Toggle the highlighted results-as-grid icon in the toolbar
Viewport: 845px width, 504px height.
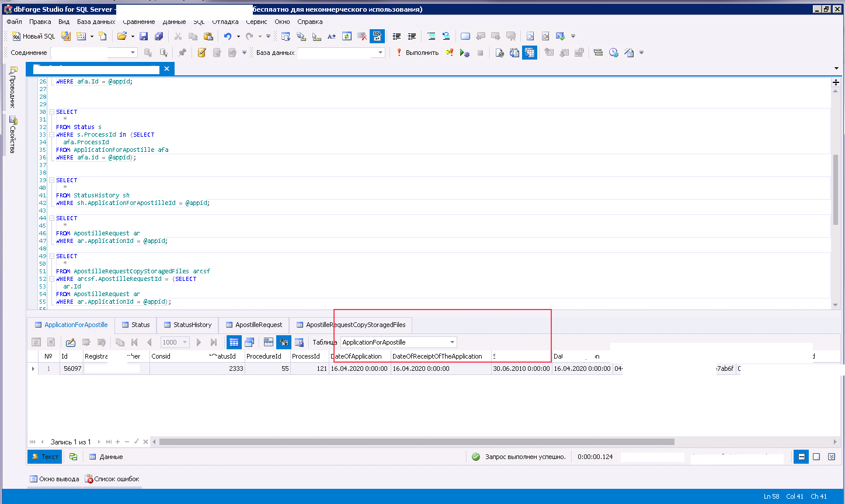pyautogui.click(x=530, y=53)
